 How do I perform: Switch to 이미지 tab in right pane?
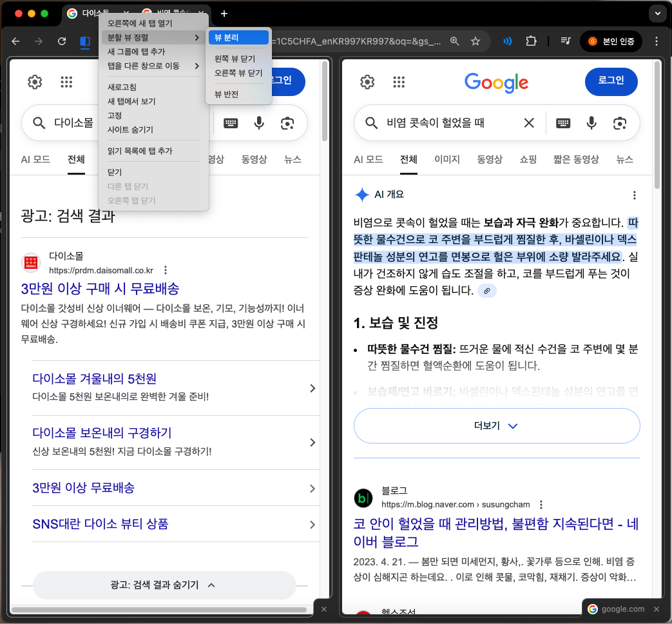point(447,160)
